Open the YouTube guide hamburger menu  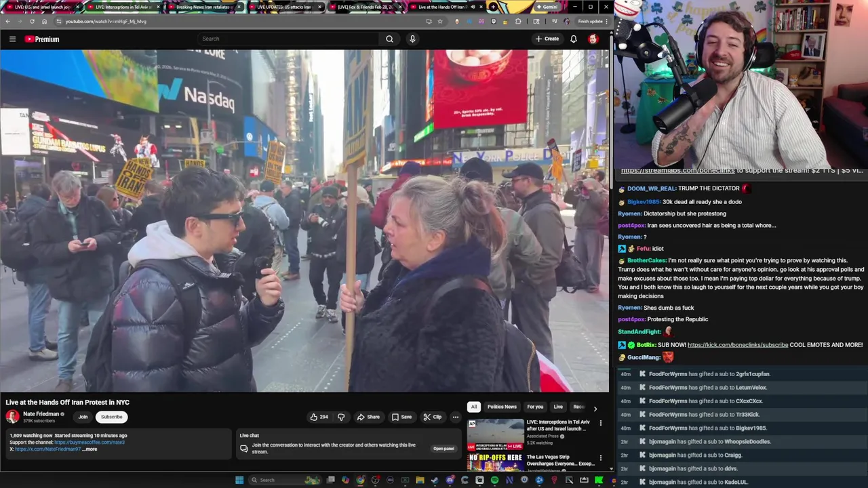[12, 39]
